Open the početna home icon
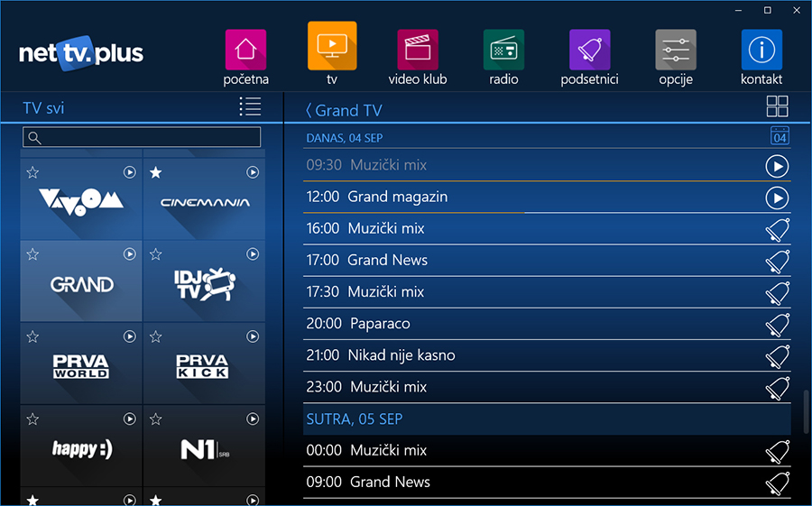This screenshot has width=812, height=506. tap(245, 50)
